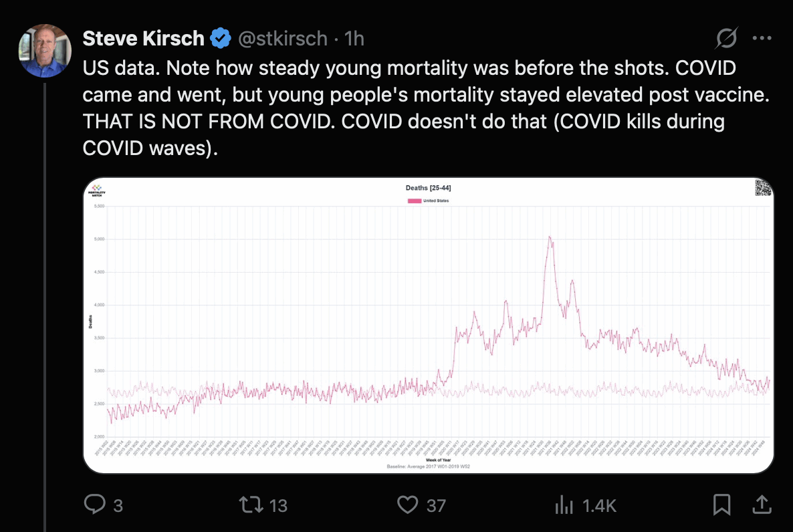793x532 pixels.
Task: Open the view analytics bar chart icon
Action: point(564,505)
